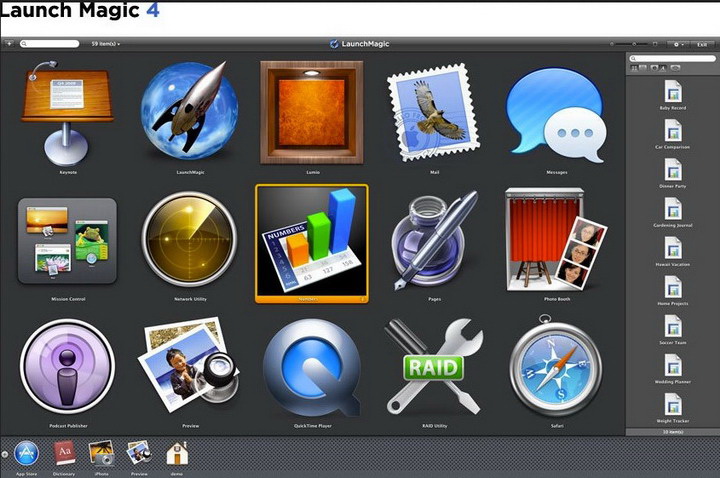
Task: Open the Pages ink pen icon
Action: pos(434,241)
